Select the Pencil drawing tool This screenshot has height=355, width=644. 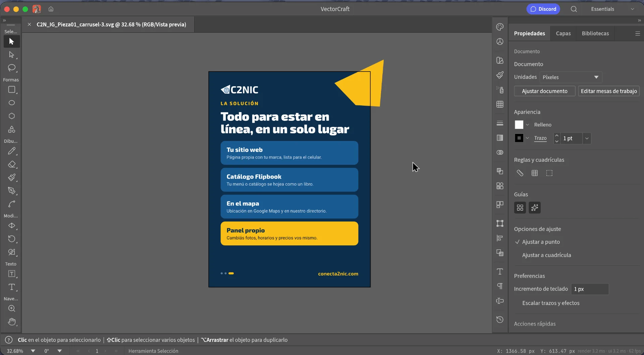(12, 151)
